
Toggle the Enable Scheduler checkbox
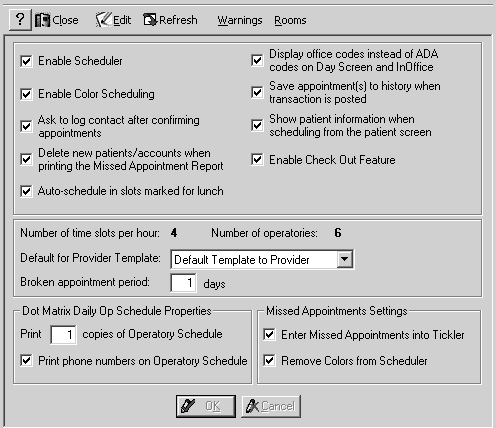click(x=26, y=61)
